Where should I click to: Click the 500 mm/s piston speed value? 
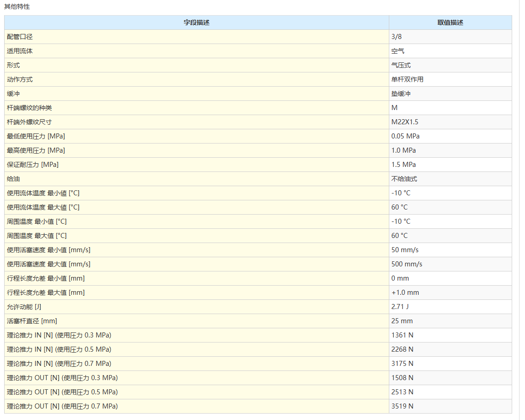coord(407,264)
